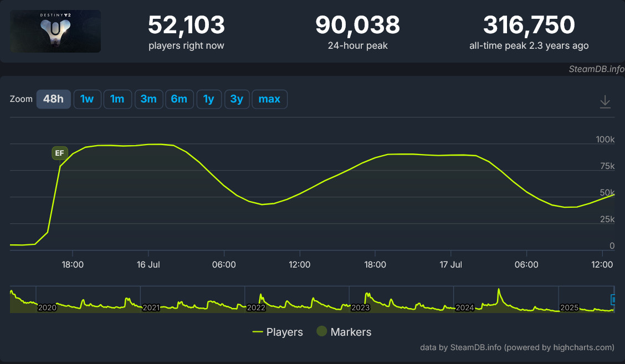Select the 6m zoom option
The height and width of the screenshot is (364, 625).
[180, 99]
